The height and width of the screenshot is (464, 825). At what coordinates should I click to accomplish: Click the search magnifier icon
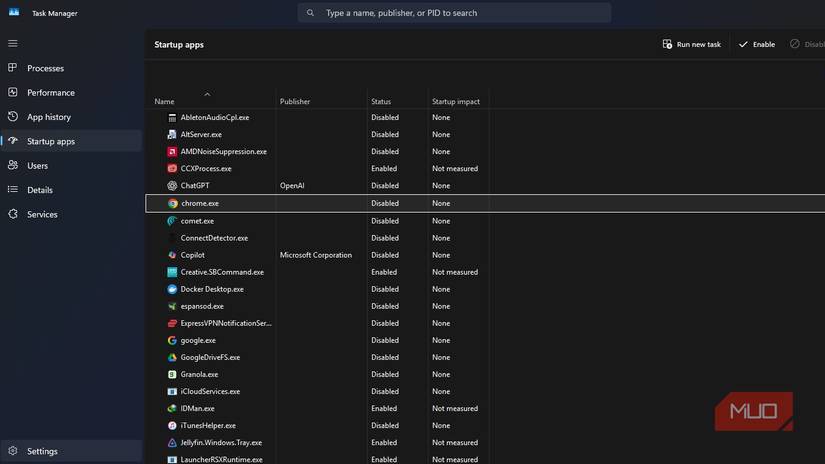coord(310,13)
